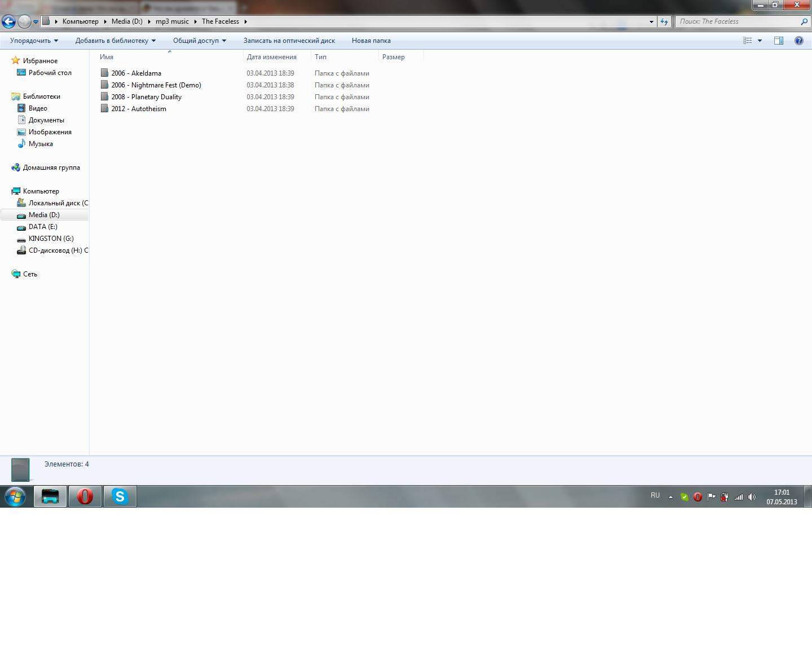Show hidden tray icons

[670, 497]
